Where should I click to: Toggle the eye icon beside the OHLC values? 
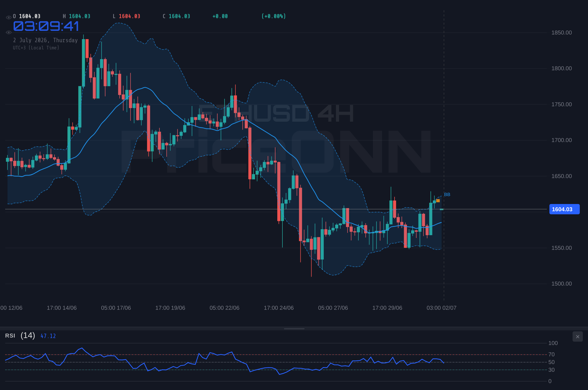8,17
